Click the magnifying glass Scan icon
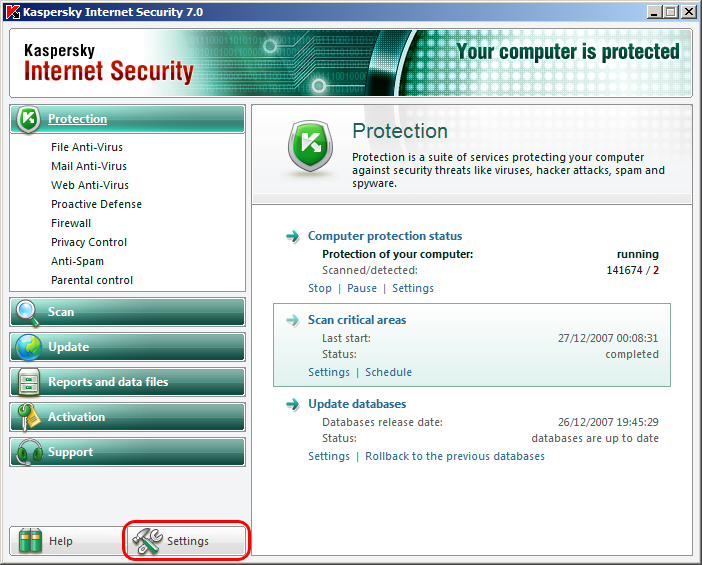This screenshot has height=565, width=702. (x=28, y=312)
